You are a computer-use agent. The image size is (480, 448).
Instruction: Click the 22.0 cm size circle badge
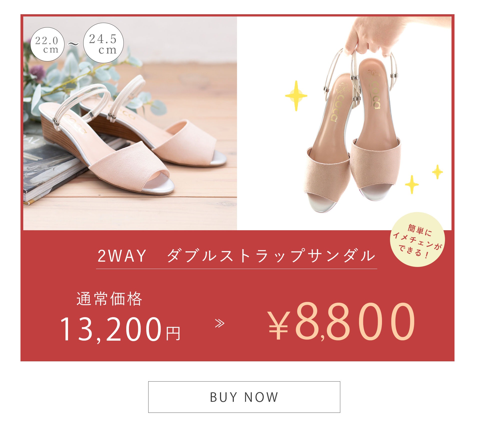[47, 44]
